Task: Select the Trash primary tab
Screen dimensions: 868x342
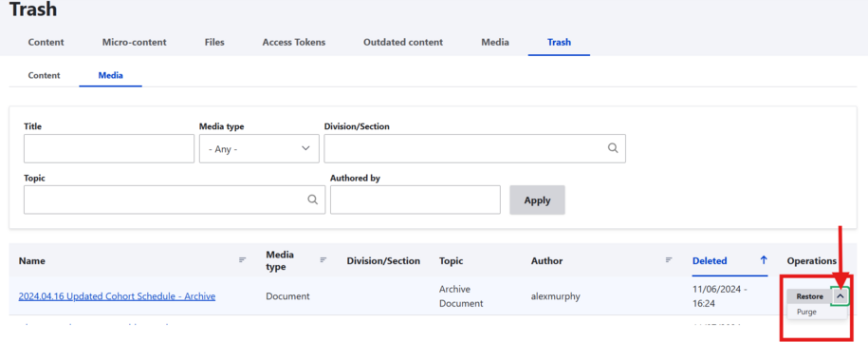Action: click(559, 42)
